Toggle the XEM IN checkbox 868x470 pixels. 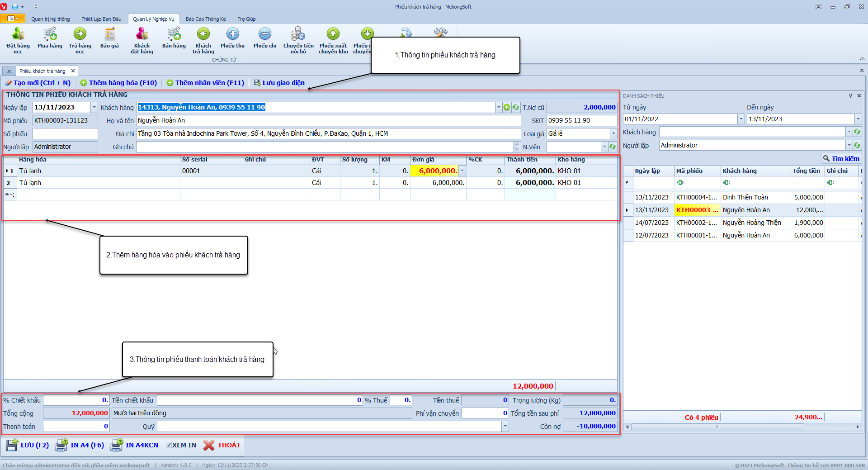(169, 445)
